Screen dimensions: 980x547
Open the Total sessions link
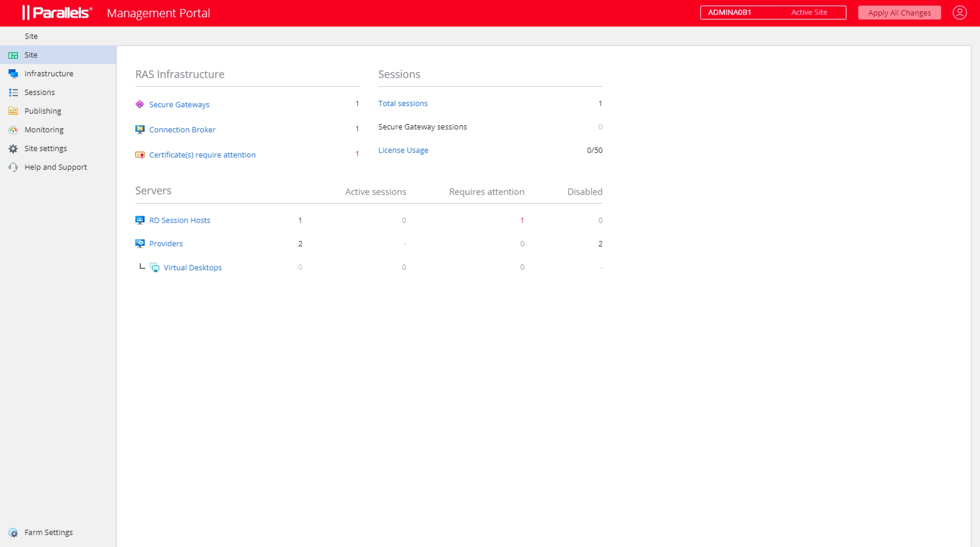(402, 103)
